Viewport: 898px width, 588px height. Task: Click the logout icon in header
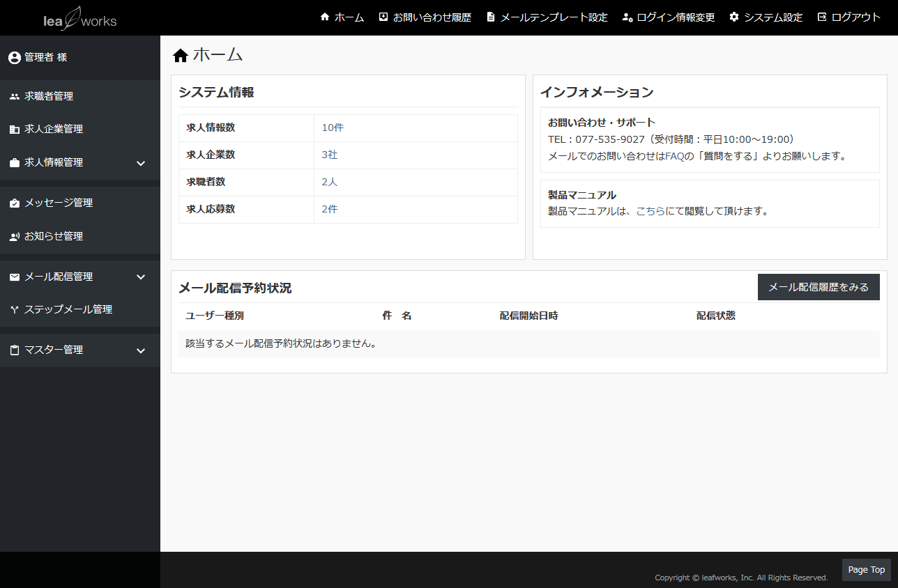pyautogui.click(x=822, y=17)
